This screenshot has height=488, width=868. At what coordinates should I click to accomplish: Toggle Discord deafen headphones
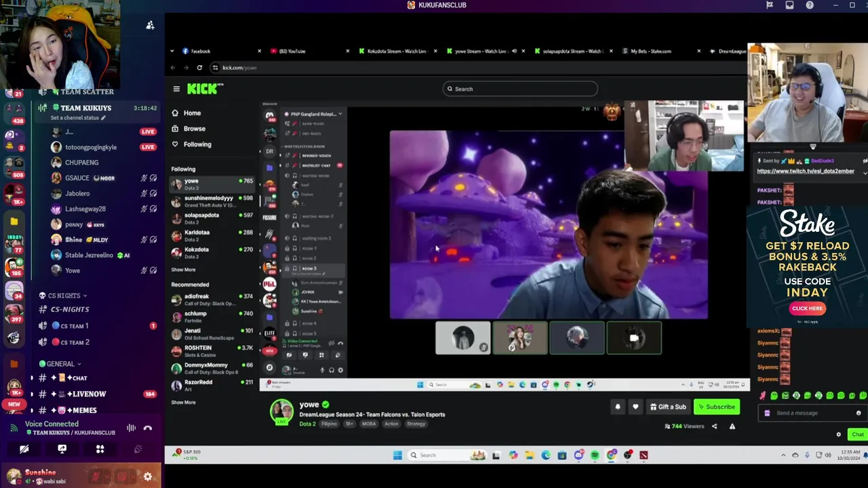pos(121,476)
